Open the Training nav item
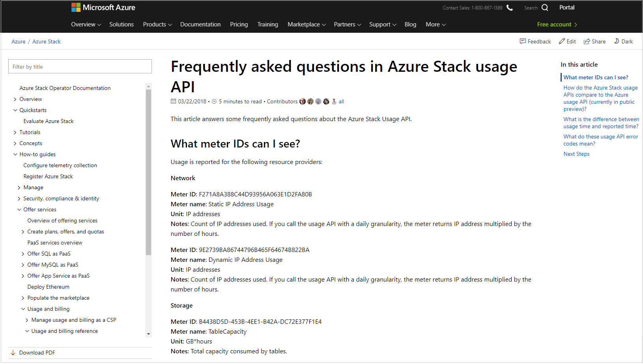The width and height of the screenshot is (643, 364). (x=267, y=24)
